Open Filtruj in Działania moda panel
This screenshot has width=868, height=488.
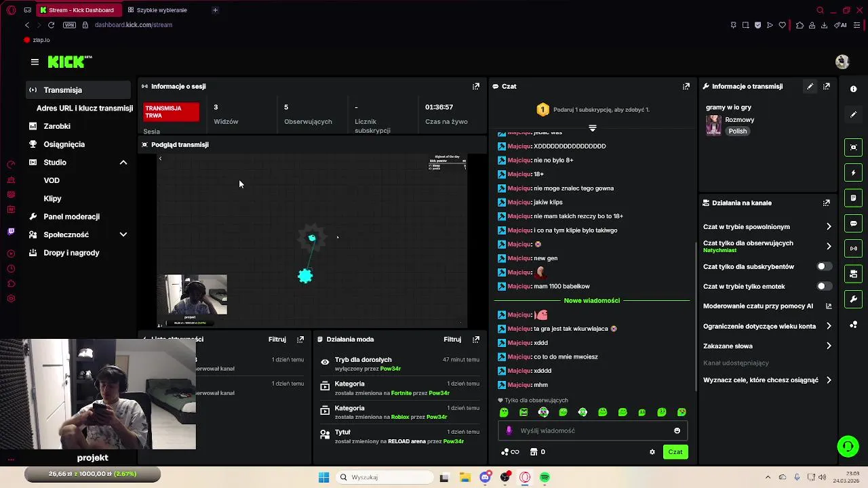coord(452,339)
